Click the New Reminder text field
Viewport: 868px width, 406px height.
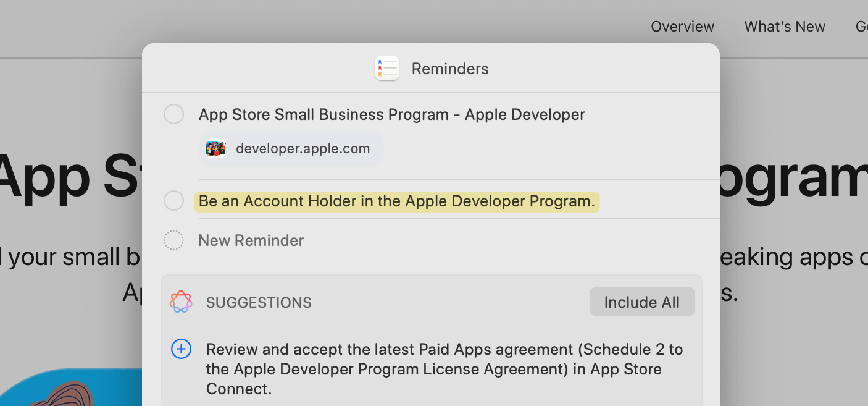251,240
